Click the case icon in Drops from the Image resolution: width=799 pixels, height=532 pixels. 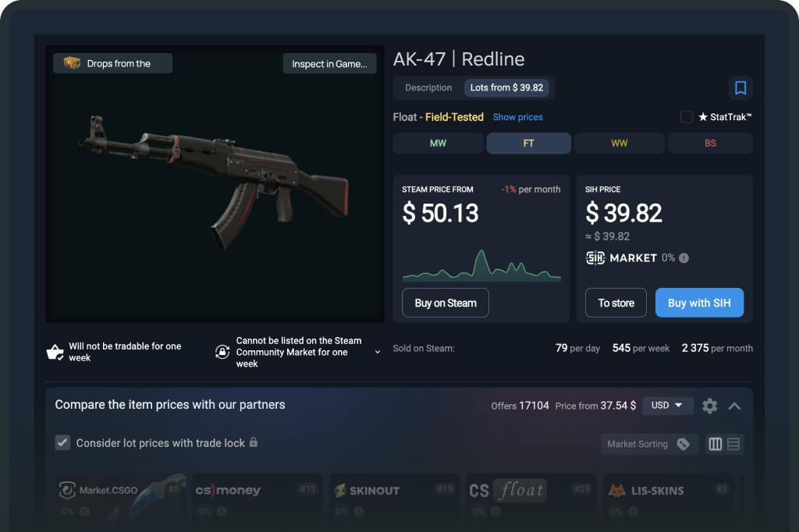[72, 63]
